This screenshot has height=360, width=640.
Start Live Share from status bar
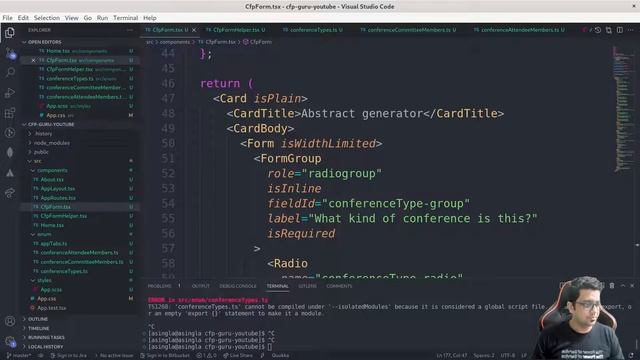(238, 356)
